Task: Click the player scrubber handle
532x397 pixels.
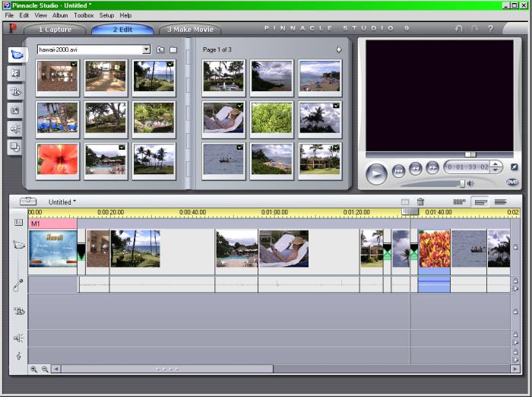Action: pyautogui.click(x=470, y=154)
